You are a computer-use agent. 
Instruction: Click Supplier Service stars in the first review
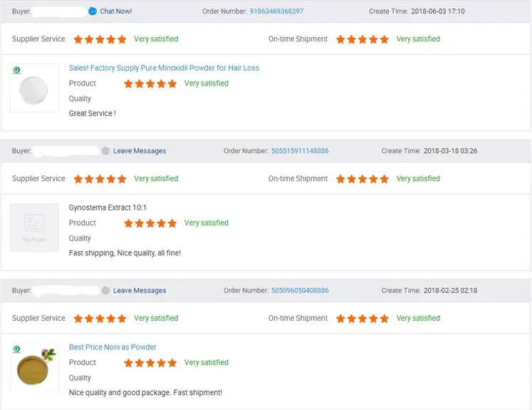coord(100,39)
